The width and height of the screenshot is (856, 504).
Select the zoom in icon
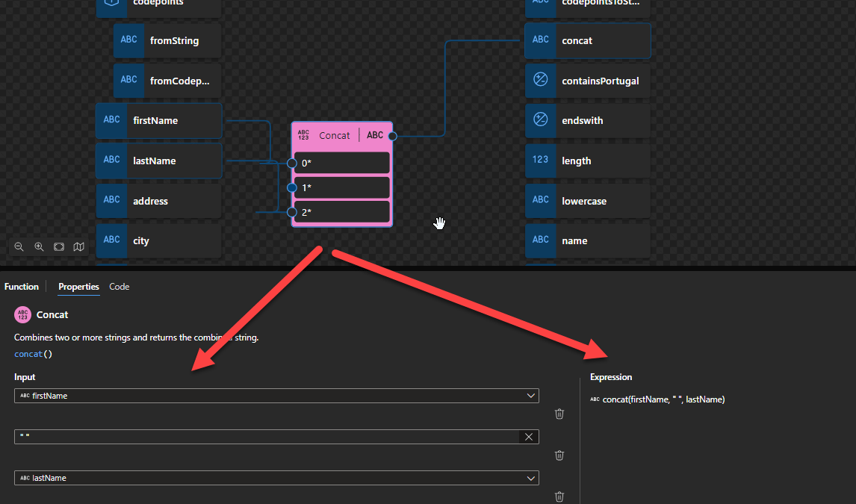pyautogui.click(x=39, y=246)
